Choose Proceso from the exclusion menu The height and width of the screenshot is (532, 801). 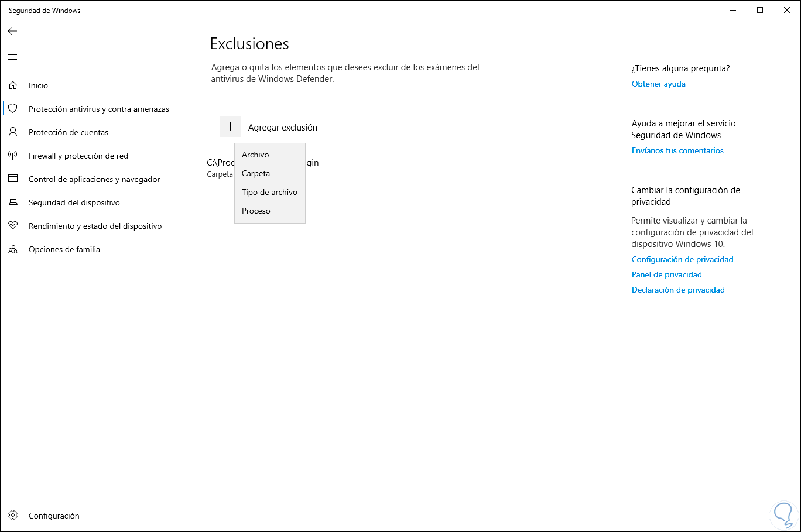pyautogui.click(x=269, y=211)
